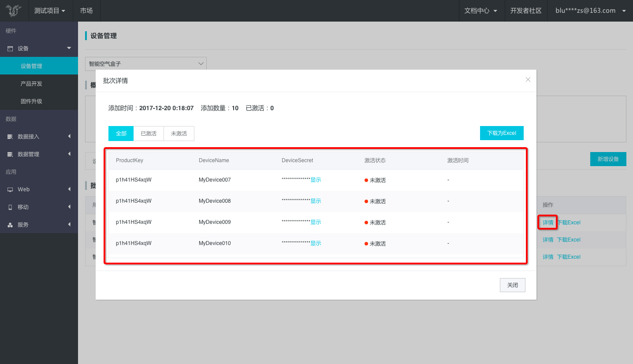Click the 设备 sidebar icon
The width and height of the screenshot is (633, 364).
[10, 48]
